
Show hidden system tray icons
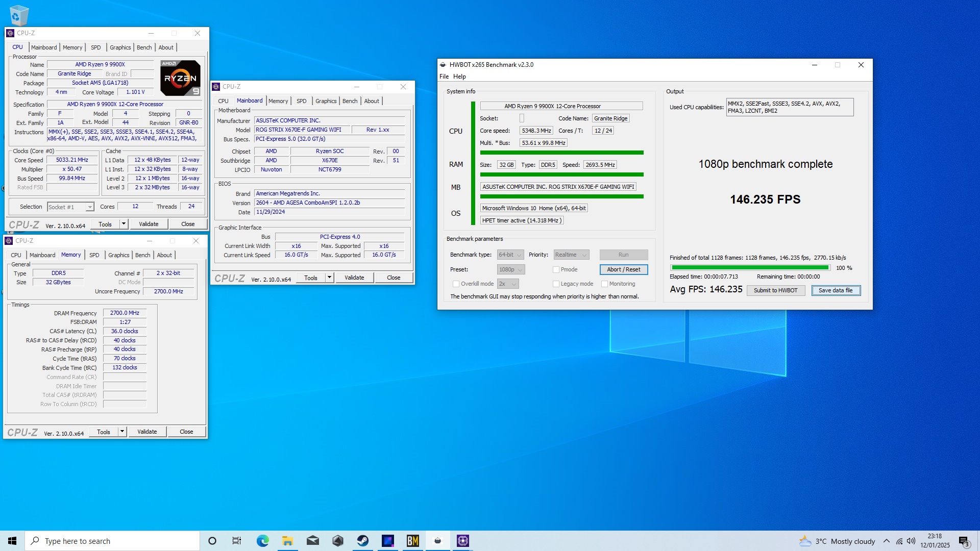887,541
